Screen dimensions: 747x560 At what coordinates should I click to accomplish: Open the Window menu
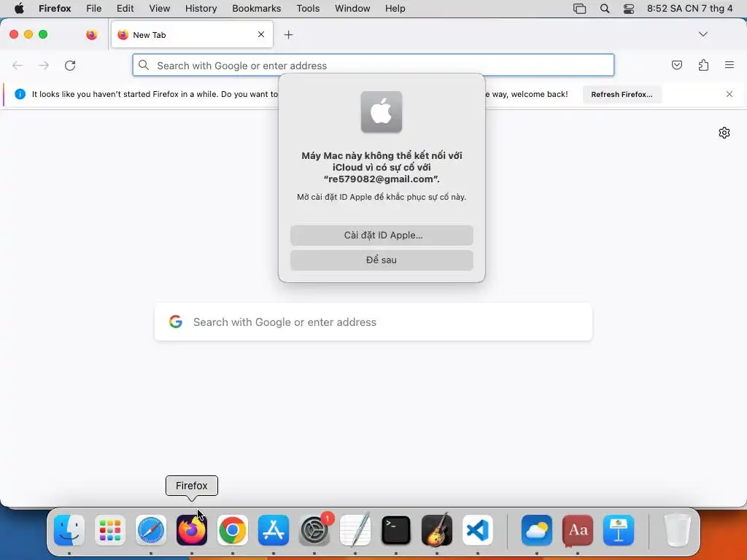pos(352,9)
